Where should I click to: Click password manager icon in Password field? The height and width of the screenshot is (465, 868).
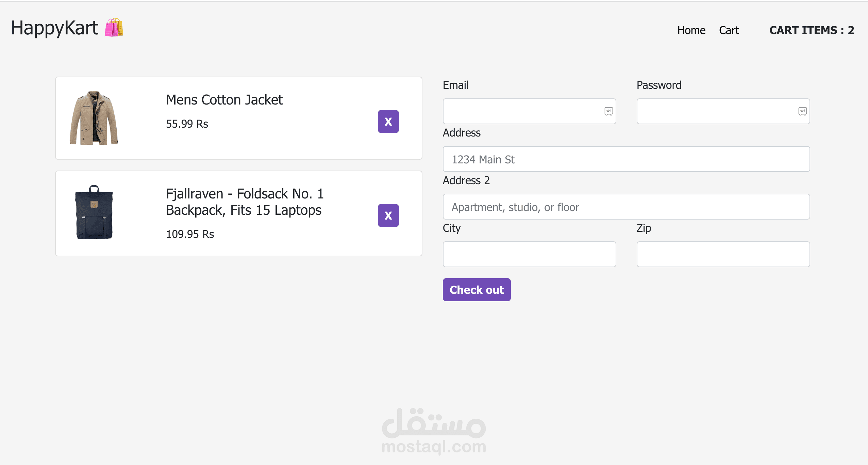point(802,111)
